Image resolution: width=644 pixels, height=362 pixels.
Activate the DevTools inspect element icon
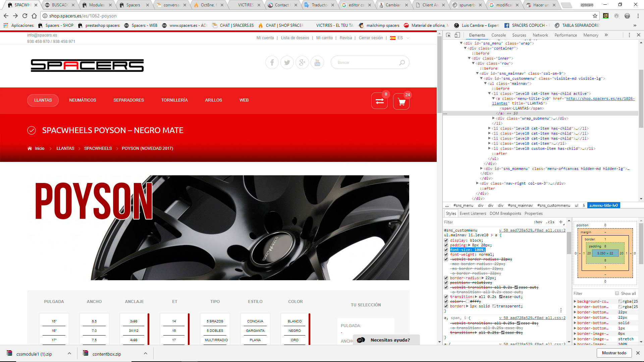click(x=448, y=35)
